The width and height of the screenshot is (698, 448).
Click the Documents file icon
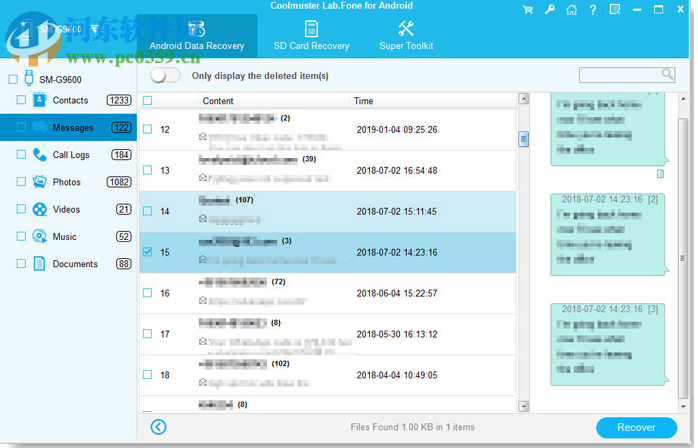pos(40,264)
